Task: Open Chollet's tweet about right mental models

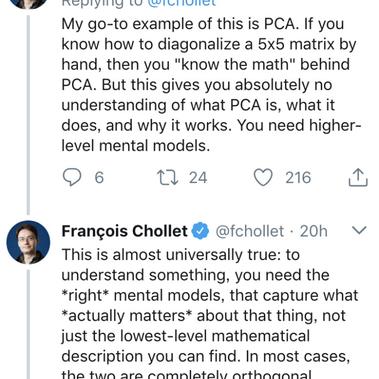Action: 210,316
